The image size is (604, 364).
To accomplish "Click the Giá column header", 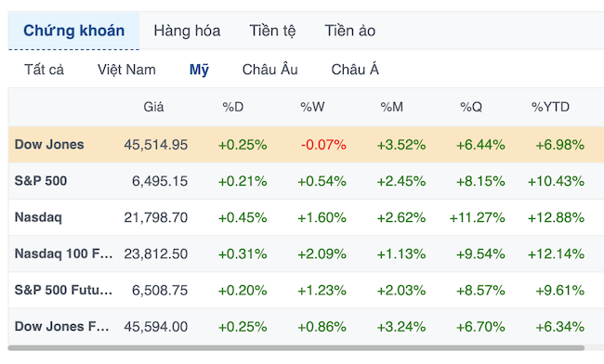I will (x=153, y=107).
